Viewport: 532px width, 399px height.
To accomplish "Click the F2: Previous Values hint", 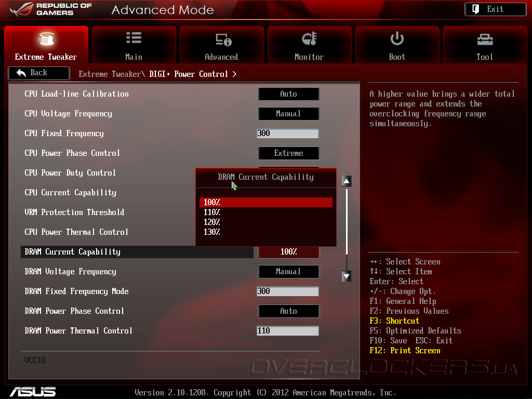I will click(409, 311).
